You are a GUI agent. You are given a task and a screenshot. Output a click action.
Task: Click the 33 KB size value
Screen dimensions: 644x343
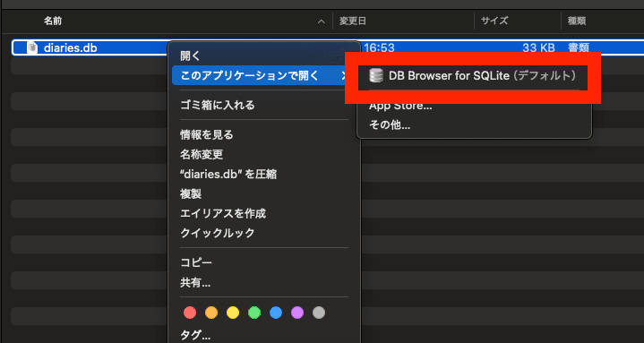[x=538, y=48]
